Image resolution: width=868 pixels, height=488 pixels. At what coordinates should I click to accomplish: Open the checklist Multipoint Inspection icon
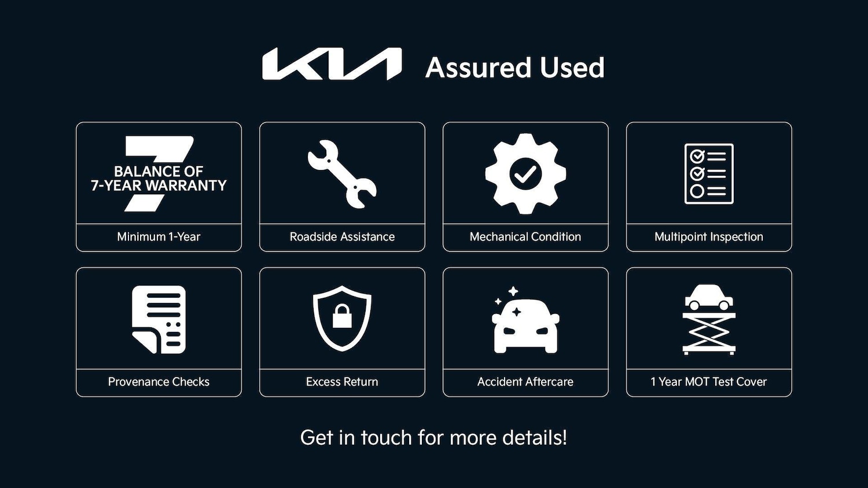point(709,173)
